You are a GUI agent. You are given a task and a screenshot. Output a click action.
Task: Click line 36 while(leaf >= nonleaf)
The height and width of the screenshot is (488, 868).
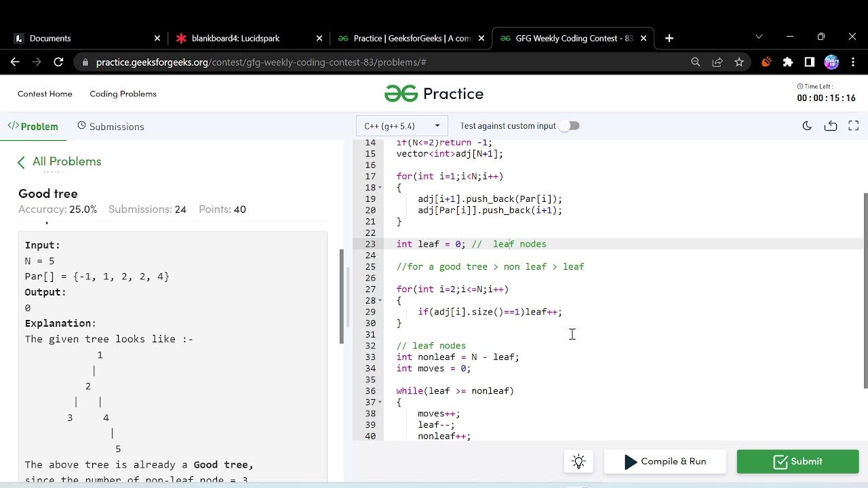(x=455, y=391)
